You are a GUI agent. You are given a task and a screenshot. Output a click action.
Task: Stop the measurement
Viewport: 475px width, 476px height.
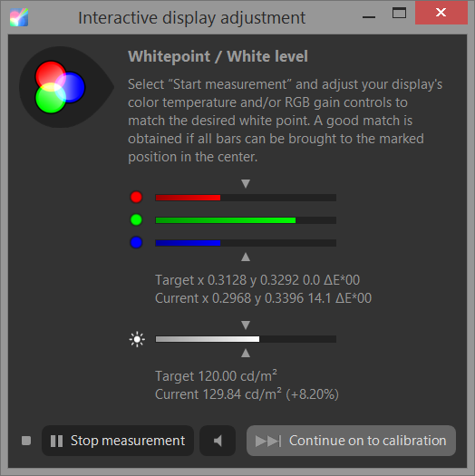click(118, 441)
